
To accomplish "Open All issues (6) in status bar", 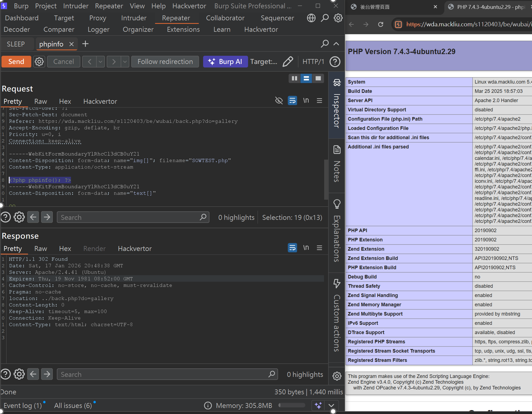I will tap(73, 406).
